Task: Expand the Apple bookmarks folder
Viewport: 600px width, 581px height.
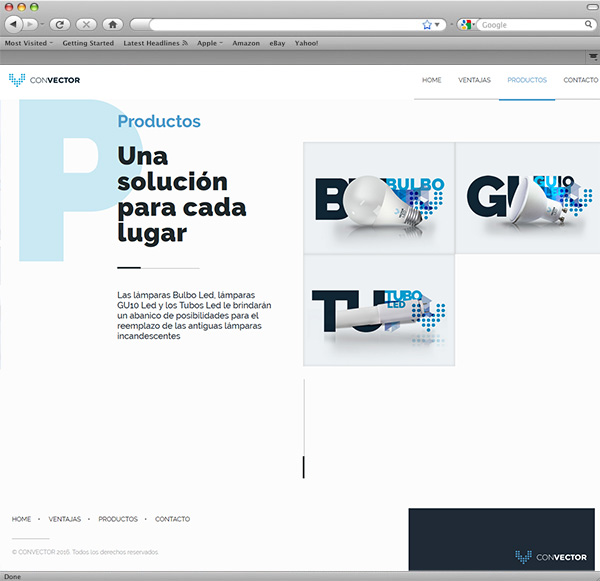Action: pos(210,44)
